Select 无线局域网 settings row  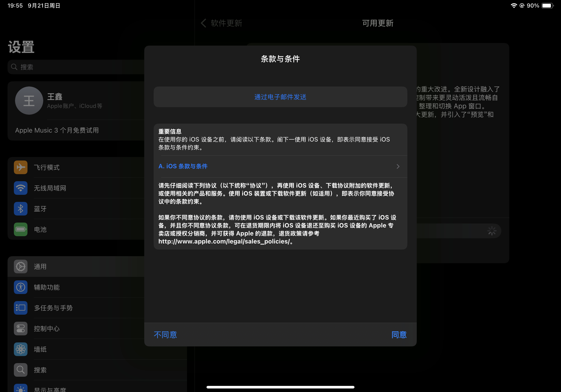click(76, 188)
